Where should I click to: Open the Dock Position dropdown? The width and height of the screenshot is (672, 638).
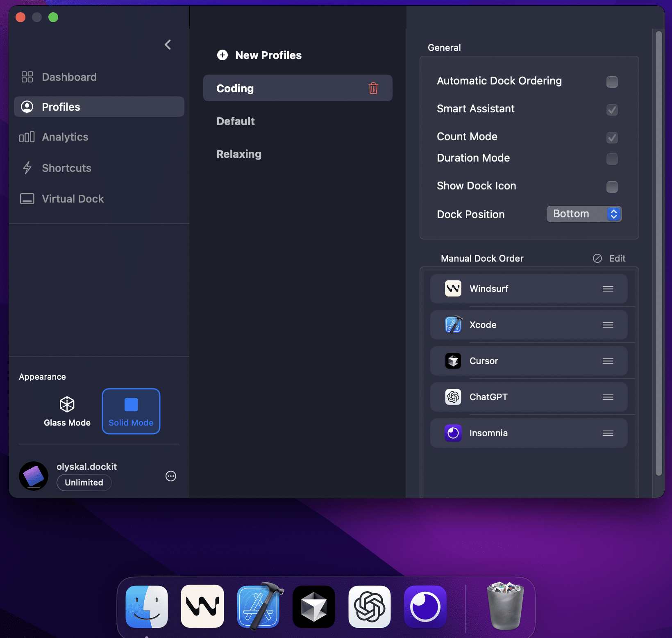pos(584,214)
